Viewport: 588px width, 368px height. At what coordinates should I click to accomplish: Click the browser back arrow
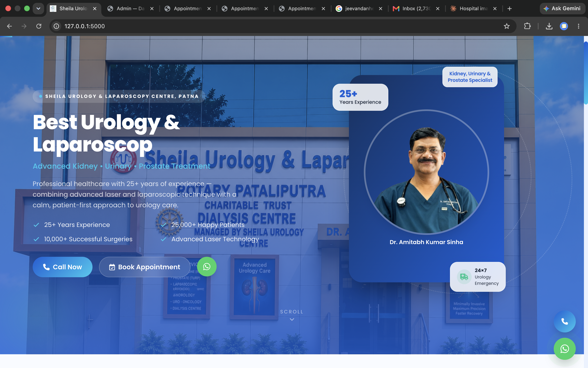point(9,26)
